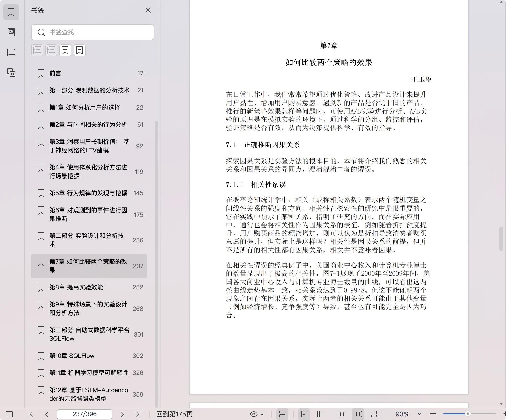Viewport: 506px width, 420px height.
Task: Open 第11章 机器学习模型可解释性 bookmark
Action: pyautogui.click(x=89, y=373)
